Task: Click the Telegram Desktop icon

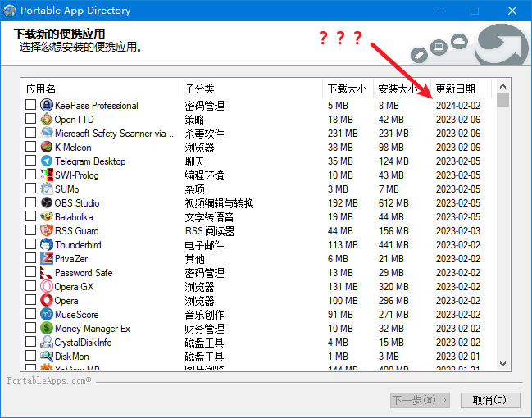Action: (x=47, y=161)
